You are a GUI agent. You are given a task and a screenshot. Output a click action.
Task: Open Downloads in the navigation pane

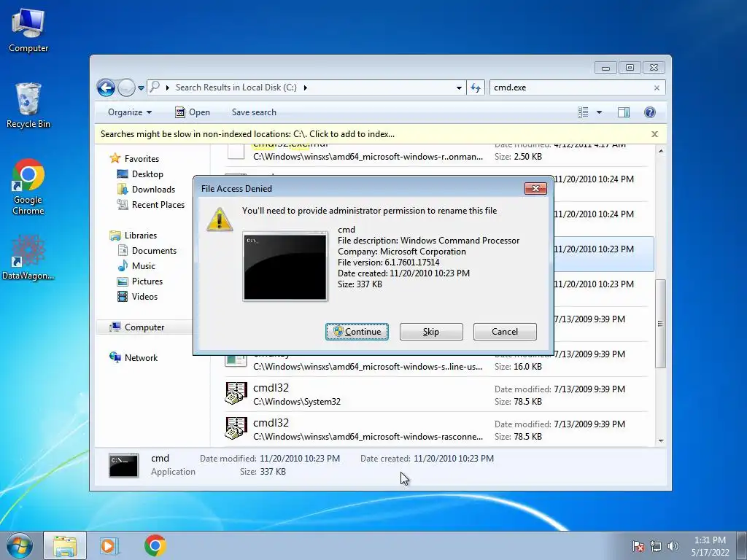[146, 190]
